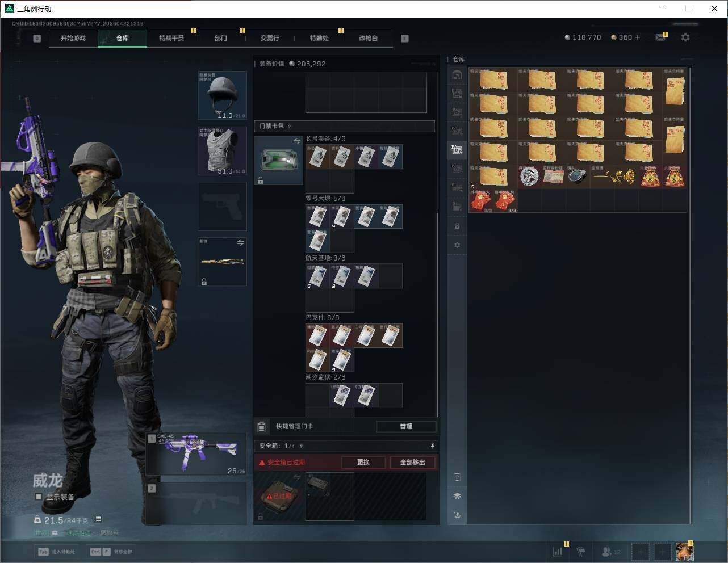
Task: Open the weight details list icon beside 21.5/84
Action: coord(98,519)
